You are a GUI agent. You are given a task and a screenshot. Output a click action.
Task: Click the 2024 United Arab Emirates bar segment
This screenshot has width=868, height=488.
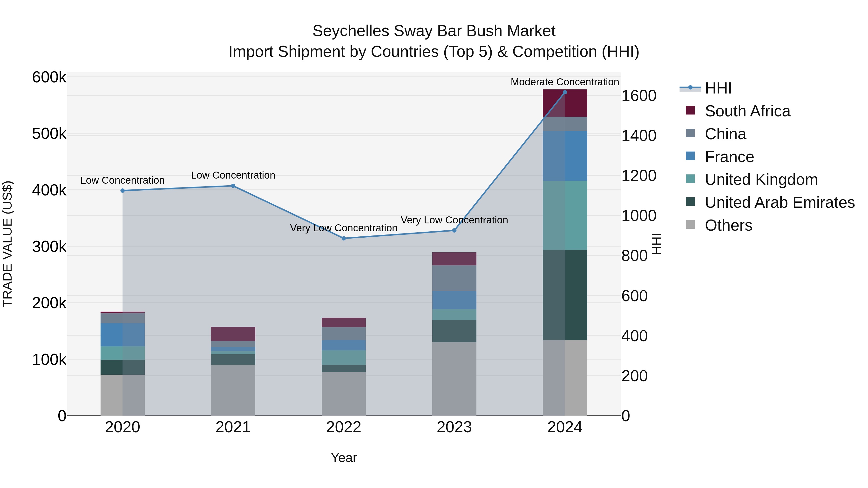565,295
